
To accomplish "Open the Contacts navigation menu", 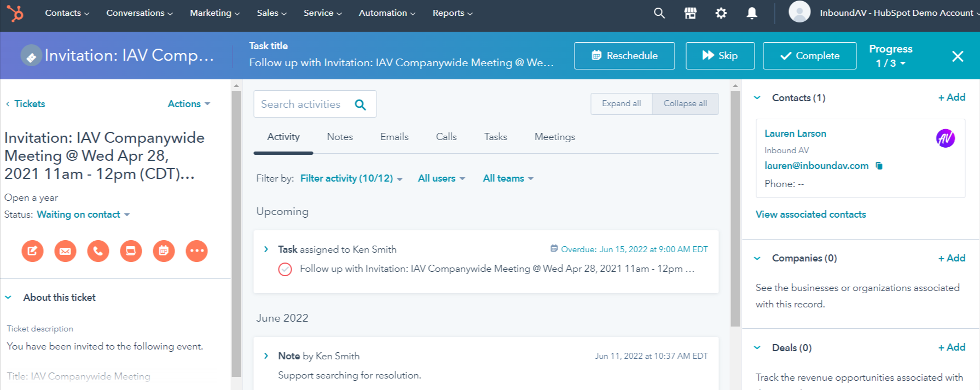I will click(x=67, y=13).
